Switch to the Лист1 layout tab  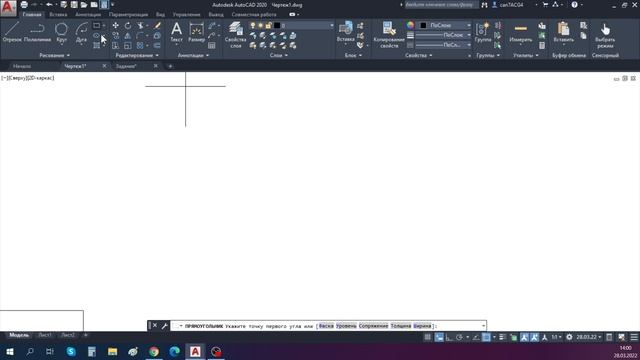45,335
